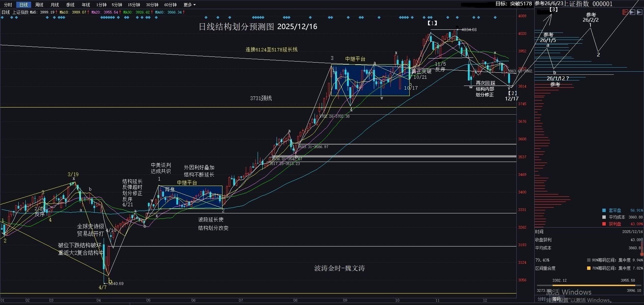
Task: Click the 区间重合度 label
Action: [x=545, y=268]
